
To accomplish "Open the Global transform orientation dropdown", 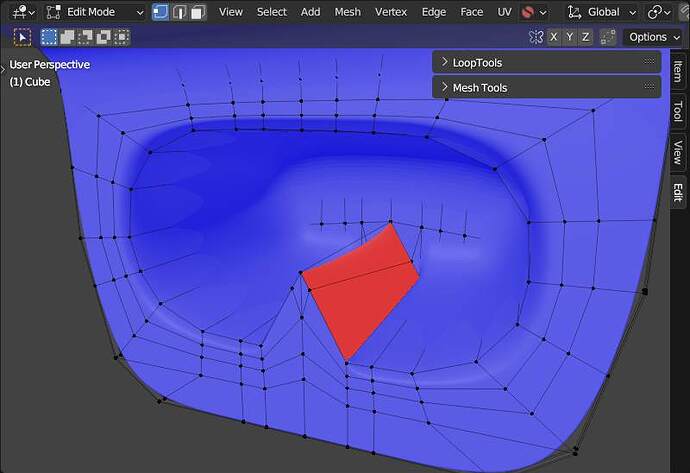I will coord(603,12).
